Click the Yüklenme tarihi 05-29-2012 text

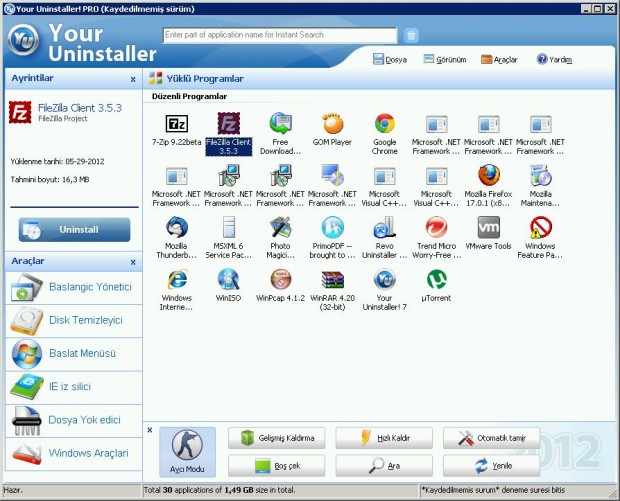[57, 161]
